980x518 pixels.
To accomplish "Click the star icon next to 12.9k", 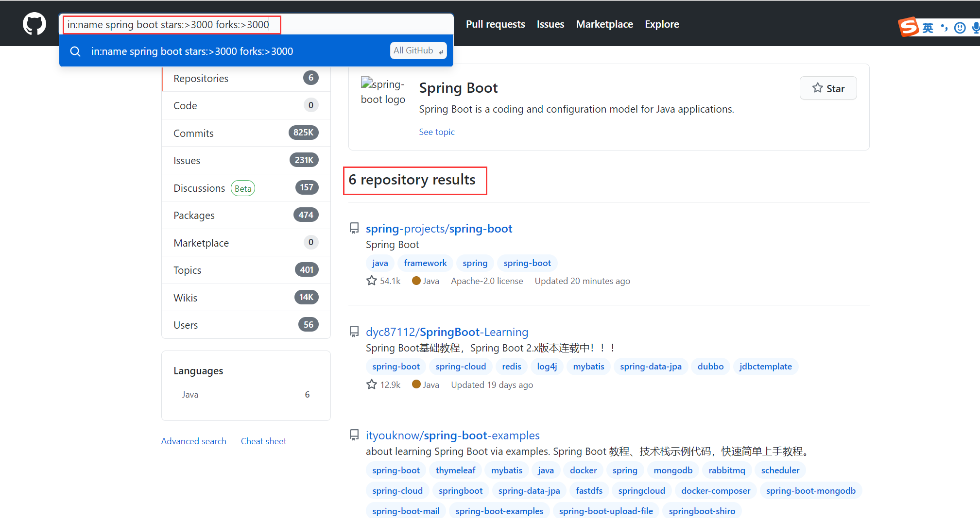I will pos(372,384).
